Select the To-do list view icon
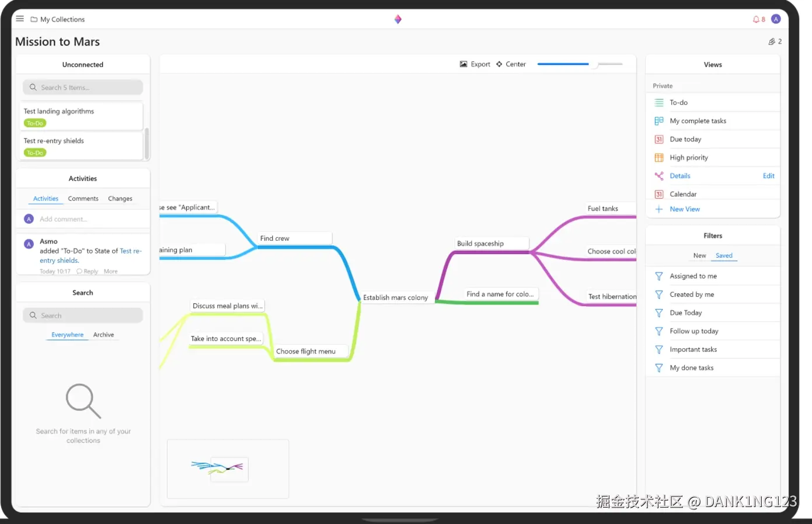 (658, 102)
